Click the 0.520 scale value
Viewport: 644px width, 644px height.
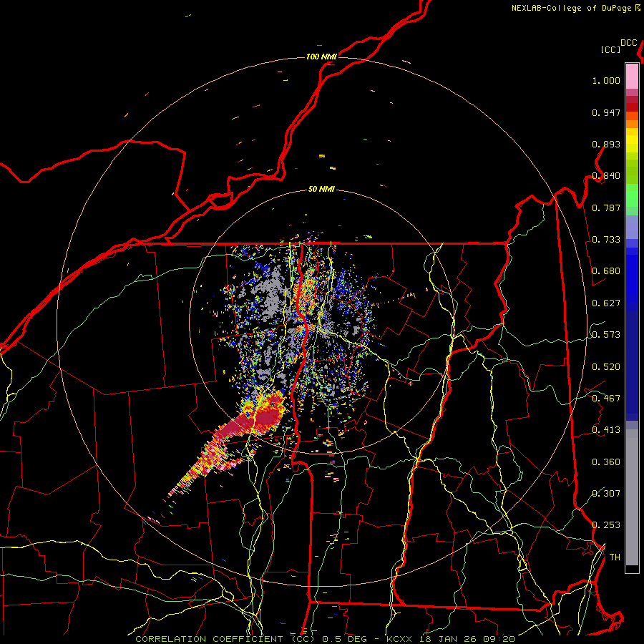[x=606, y=367]
